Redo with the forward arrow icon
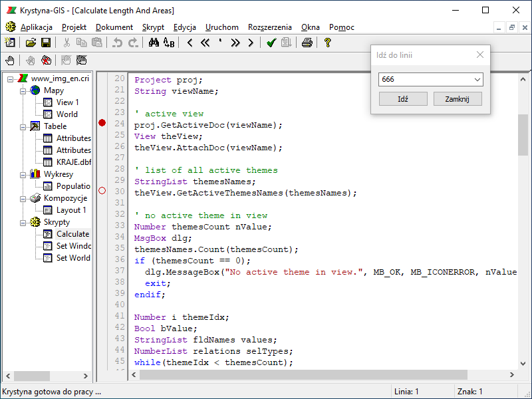 pos(133,43)
